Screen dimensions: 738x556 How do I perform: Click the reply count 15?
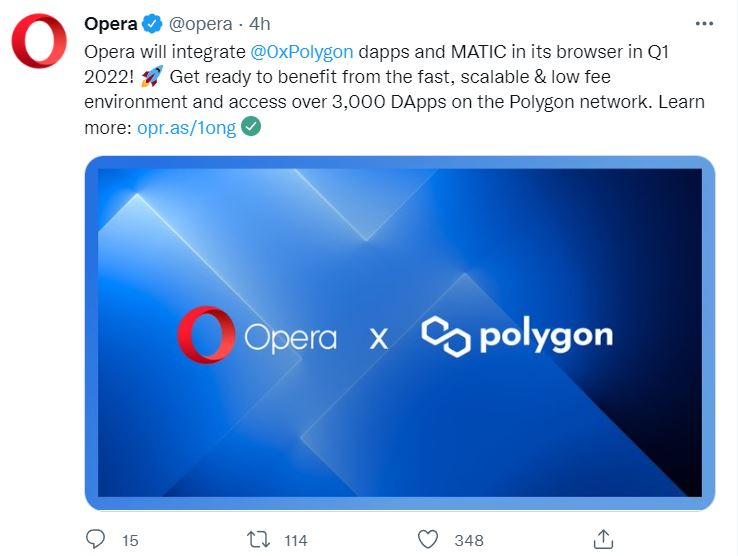pos(130,540)
